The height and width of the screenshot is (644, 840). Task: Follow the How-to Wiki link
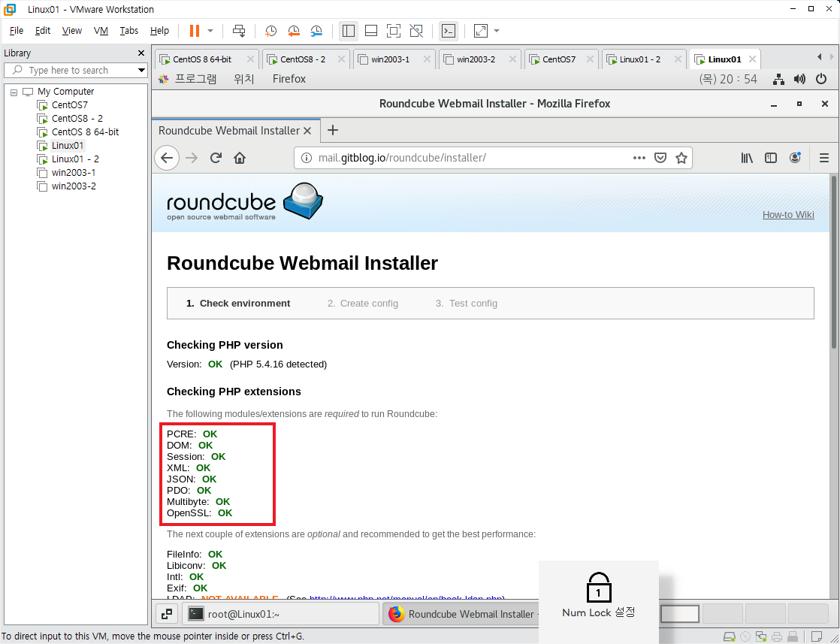[x=788, y=215]
